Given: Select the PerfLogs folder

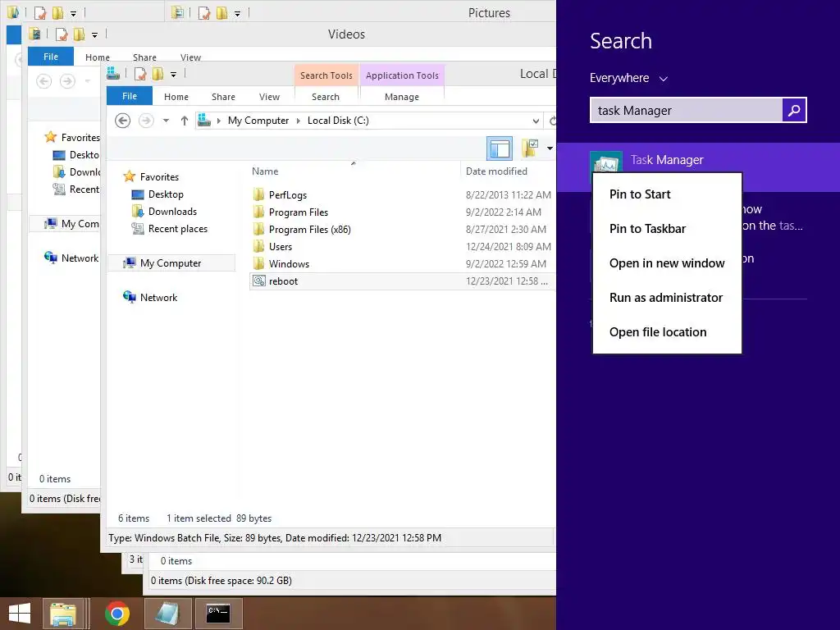Looking at the screenshot, I should [x=288, y=195].
